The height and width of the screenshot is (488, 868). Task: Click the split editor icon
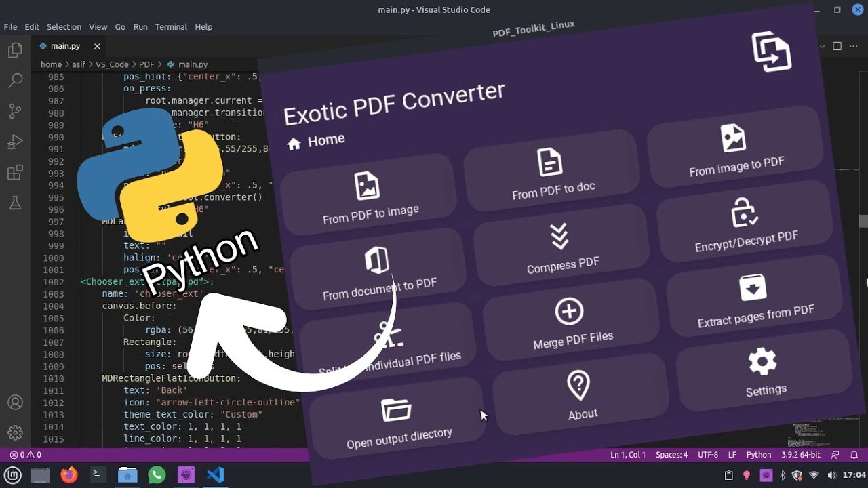pos(837,46)
